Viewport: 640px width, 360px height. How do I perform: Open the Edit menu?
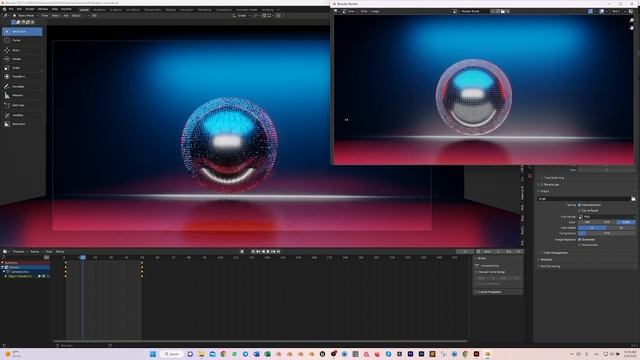[19, 9]
